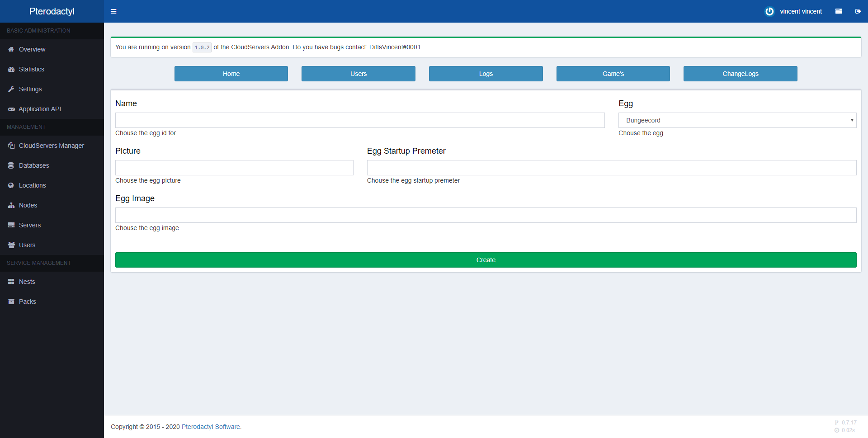Viewport: 868px width, 438px height.
Task: Click the Egg Image input box
Action: [486, 215]
